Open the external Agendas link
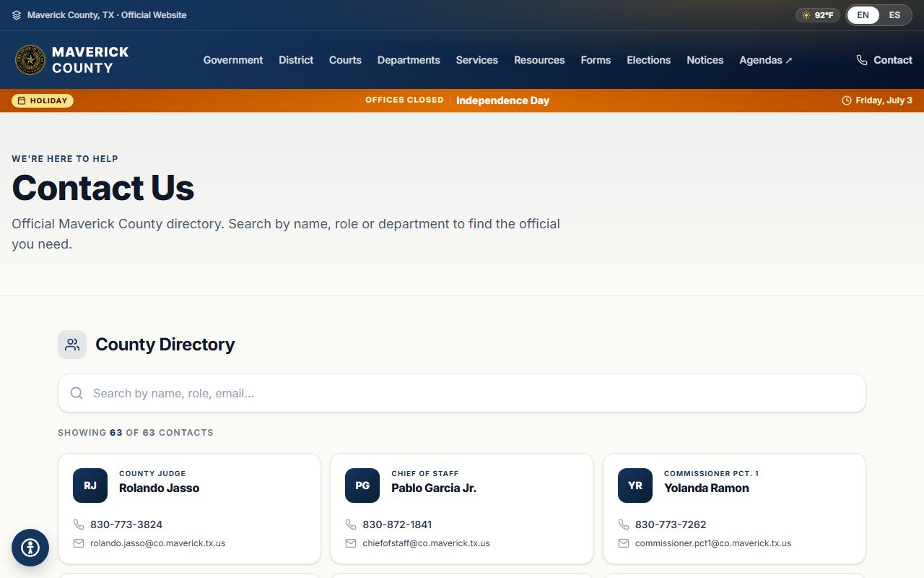Image resolution: width=924 pixels, height=578 pixels. tap(766, 60)
